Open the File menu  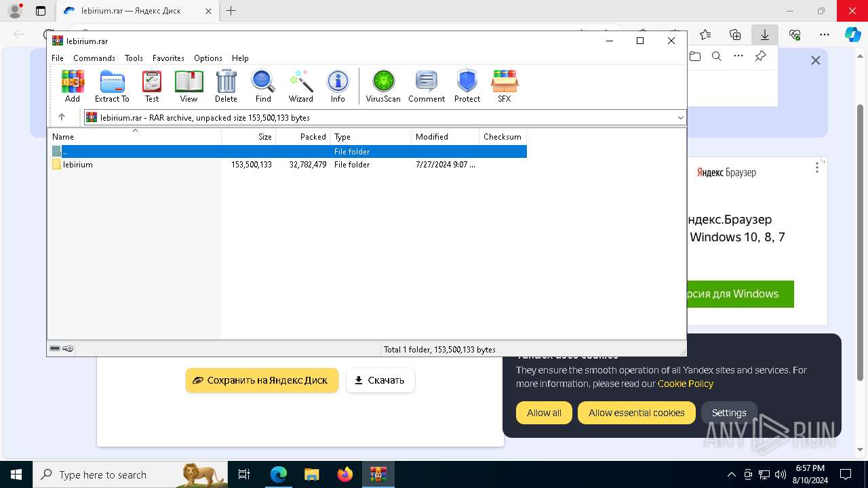[x=58, y=58]
